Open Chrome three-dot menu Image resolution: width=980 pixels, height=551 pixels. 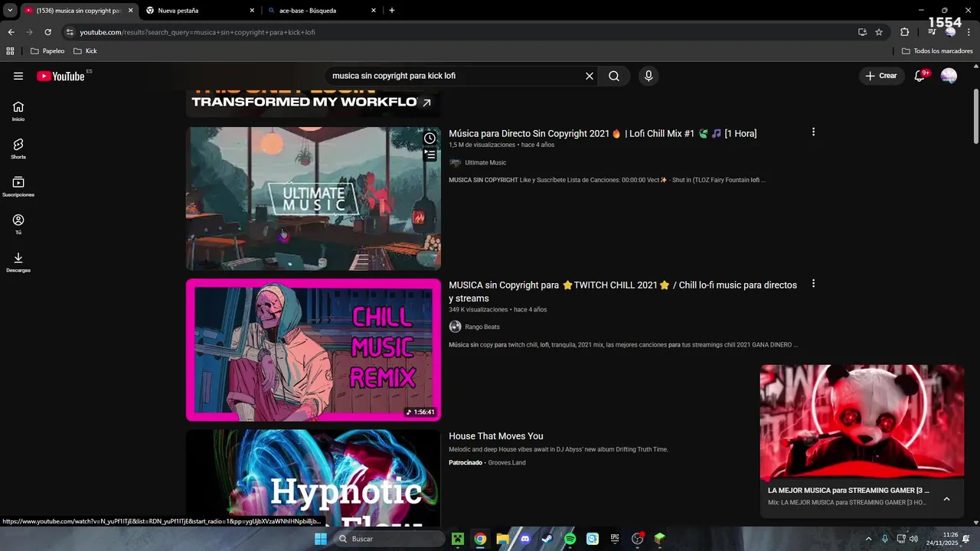tap(969, 32)
